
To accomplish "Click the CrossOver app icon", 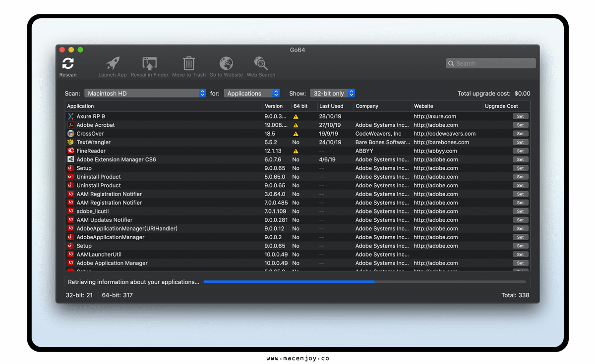I will (x=70, y=134).
